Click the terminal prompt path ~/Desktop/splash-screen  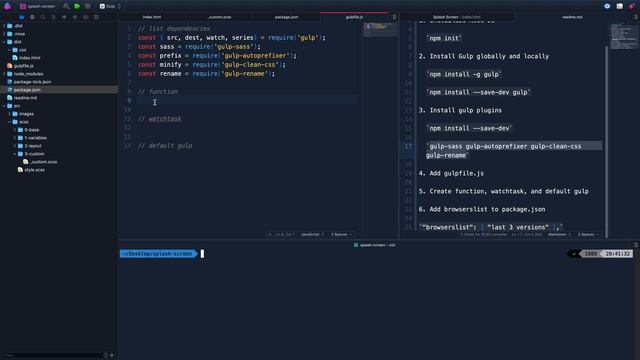coord(158,254)
